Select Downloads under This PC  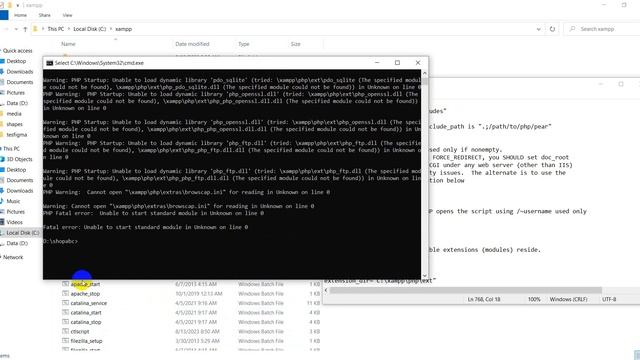pyautogui.click(x=20, y=191)
